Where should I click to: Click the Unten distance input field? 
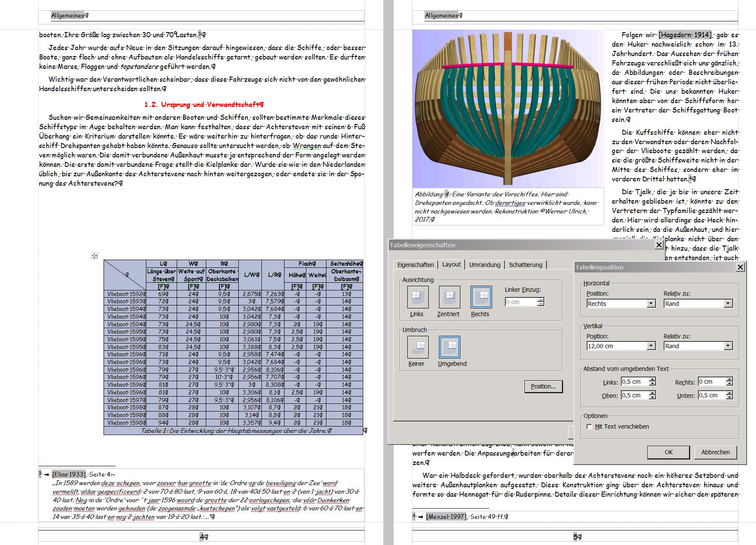(x=712, y=395)
